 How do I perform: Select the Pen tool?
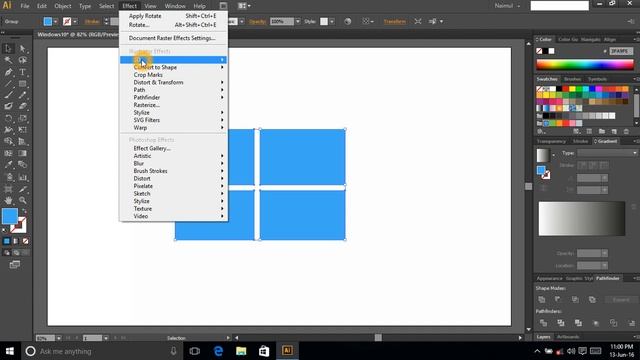8,72
